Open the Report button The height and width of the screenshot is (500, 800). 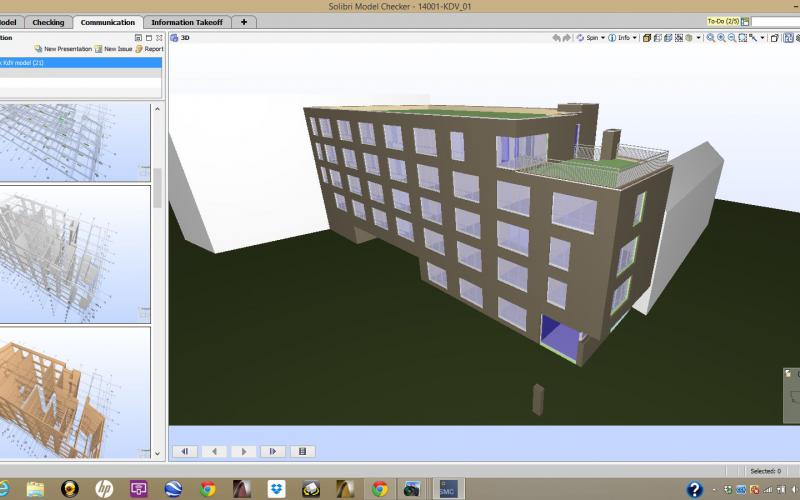click(x=149, y=49)
